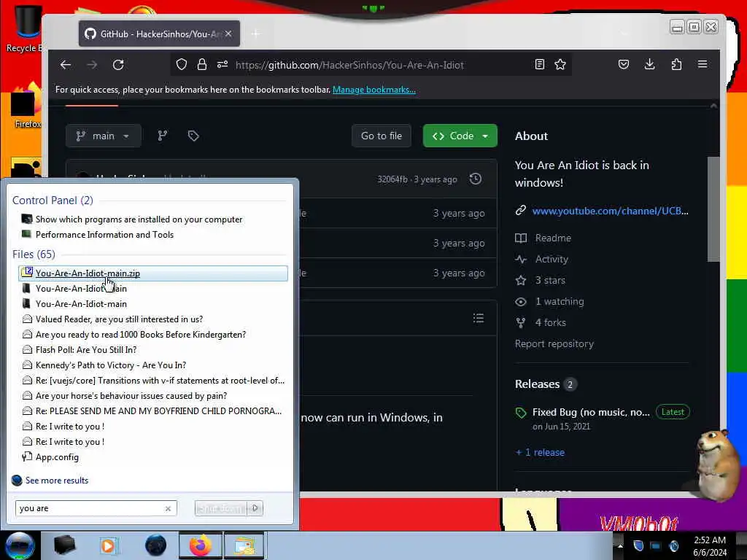
Task: Click the Files (65) group header
Action: click(34, 254)
